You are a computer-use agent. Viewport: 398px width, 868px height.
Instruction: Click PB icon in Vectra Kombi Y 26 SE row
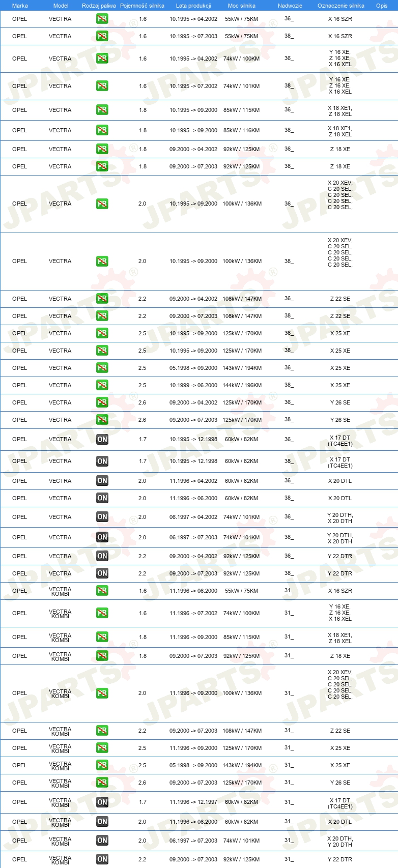point(102,783)
